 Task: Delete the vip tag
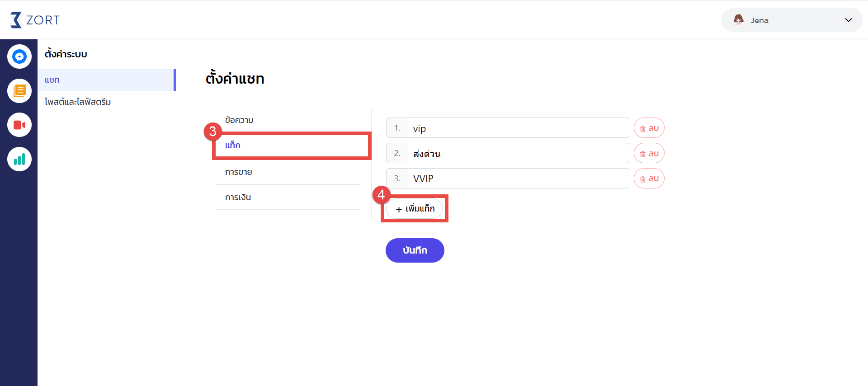(x=649, y=128)
